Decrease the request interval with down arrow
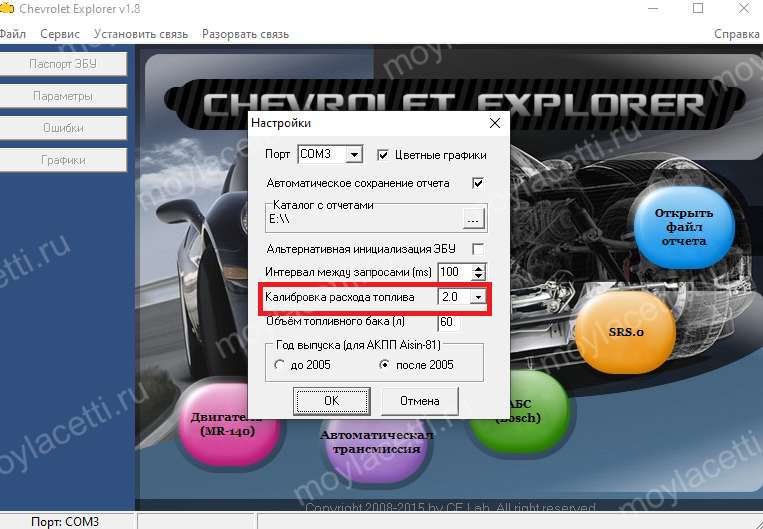 point(478,276)
